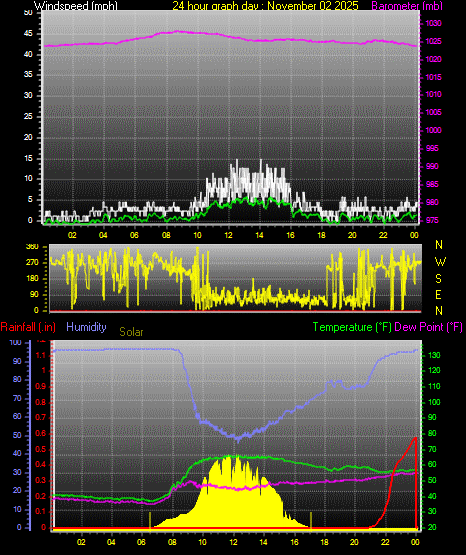The width and height of the screenshot is (466, 555).
Task: Click the 45 tick on the windspeed axis
Action: point(28,33)
